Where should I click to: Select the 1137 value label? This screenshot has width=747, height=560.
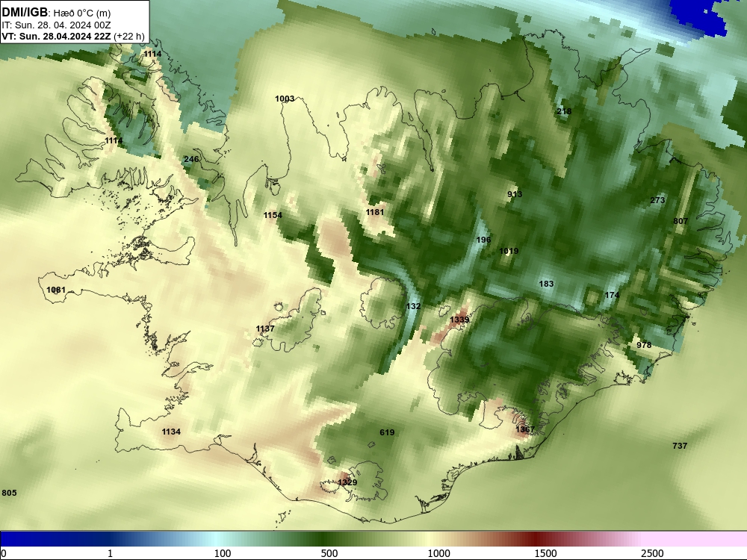click(x=265, y=329)
